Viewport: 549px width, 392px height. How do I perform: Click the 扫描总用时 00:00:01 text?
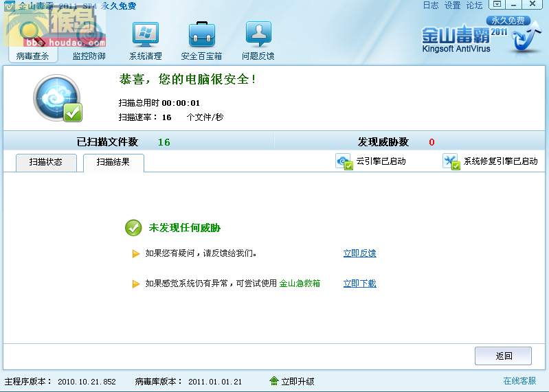pyautogui.click(x=159, y=103)
